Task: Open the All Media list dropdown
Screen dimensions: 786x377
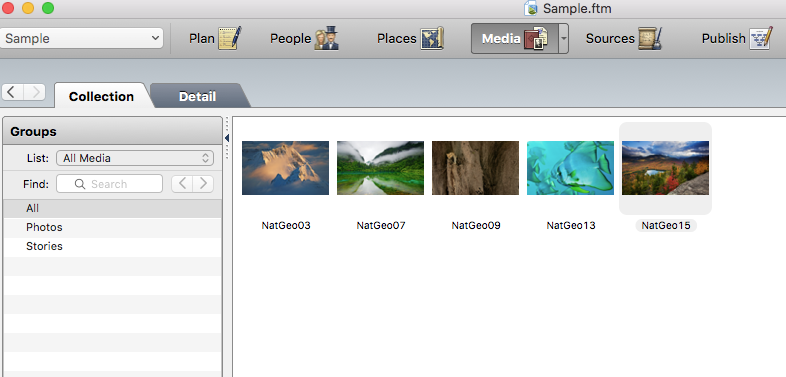Action: 135,158
